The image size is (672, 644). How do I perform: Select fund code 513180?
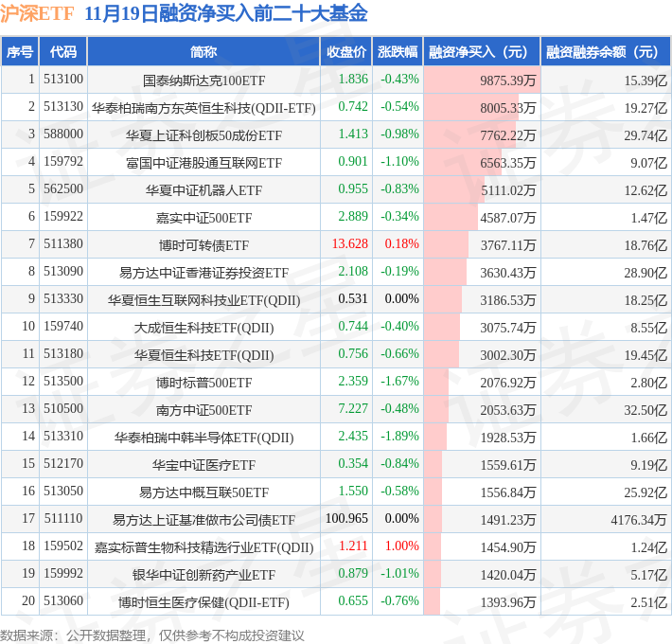pyautogui.click(x=63, y=354)
